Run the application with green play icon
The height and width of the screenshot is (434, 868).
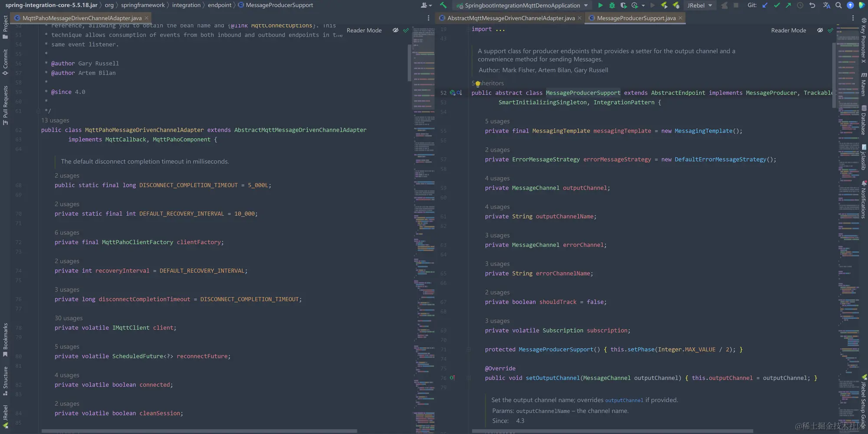pyautogui.click(x=600, y=5)
